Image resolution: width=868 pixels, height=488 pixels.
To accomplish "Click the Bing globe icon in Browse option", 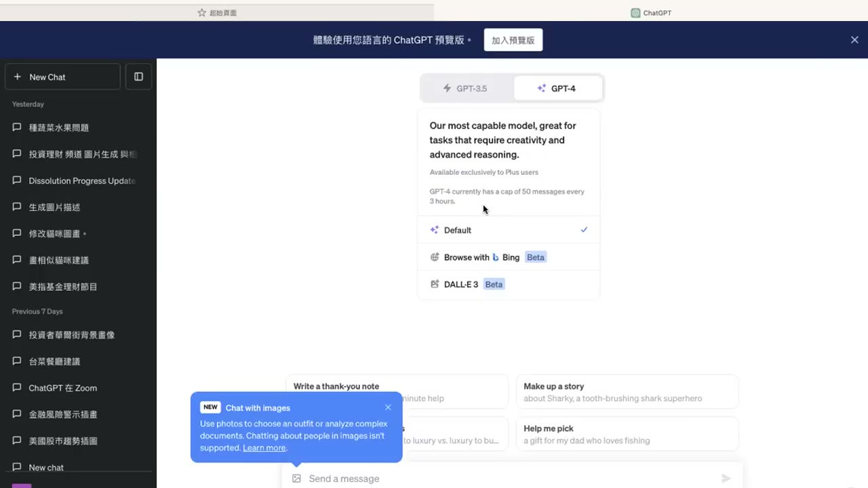I will [435, 257].
